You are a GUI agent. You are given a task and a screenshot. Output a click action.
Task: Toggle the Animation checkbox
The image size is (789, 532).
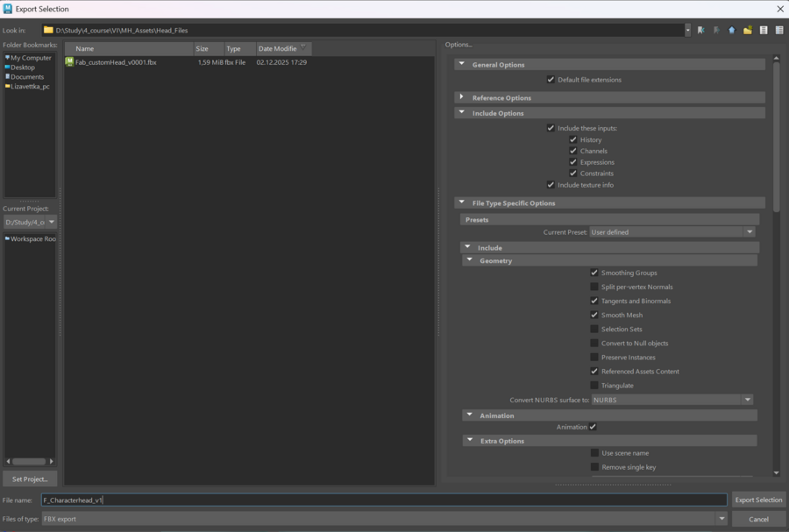click(x=593, y=428)
